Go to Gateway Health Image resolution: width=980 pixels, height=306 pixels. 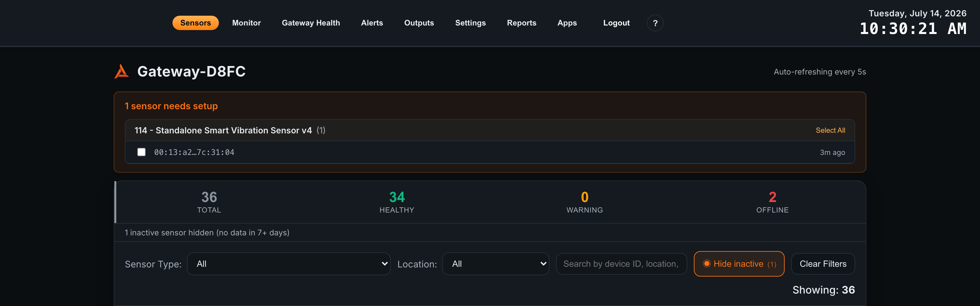(x=310, y=23)
